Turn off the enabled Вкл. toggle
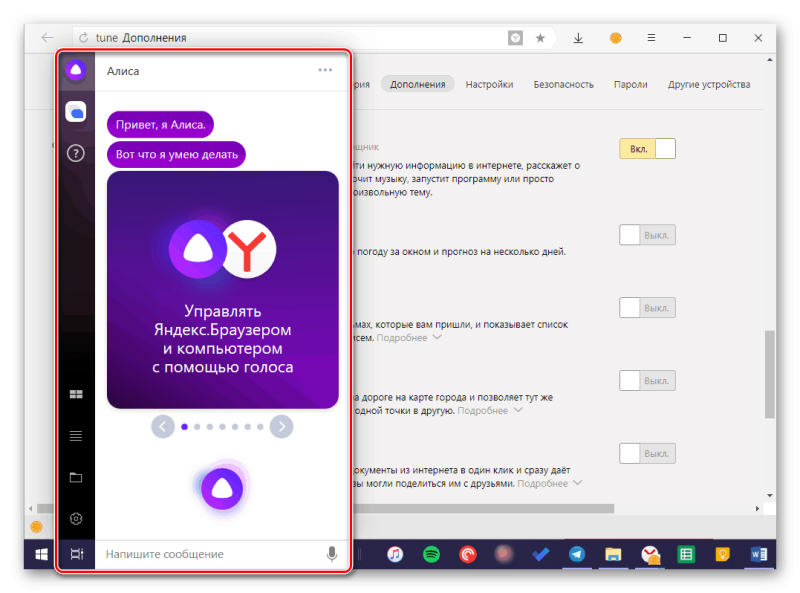The image size is (800, 593). click(x=647, y=149)
